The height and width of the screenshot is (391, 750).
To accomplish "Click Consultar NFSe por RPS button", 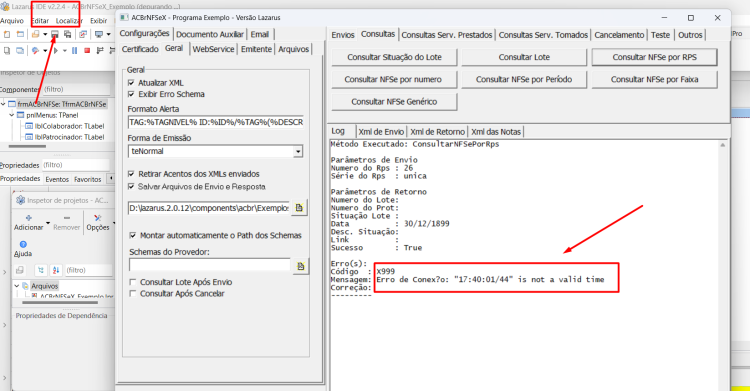I will pyautogui.click(x=654, y=57).
